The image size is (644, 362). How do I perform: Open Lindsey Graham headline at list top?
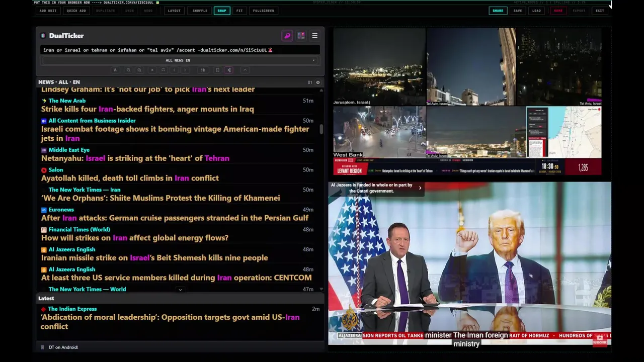coord(148,89)
